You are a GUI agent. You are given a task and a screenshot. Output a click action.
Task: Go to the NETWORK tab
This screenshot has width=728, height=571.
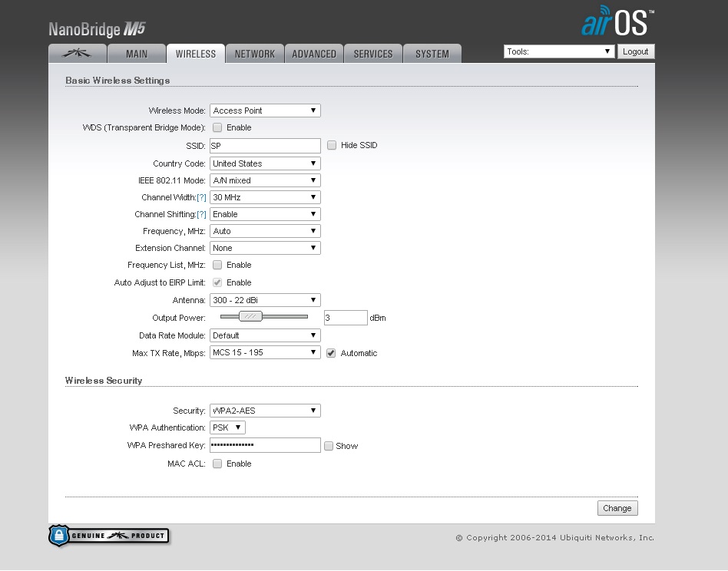[x=255, y=54]
